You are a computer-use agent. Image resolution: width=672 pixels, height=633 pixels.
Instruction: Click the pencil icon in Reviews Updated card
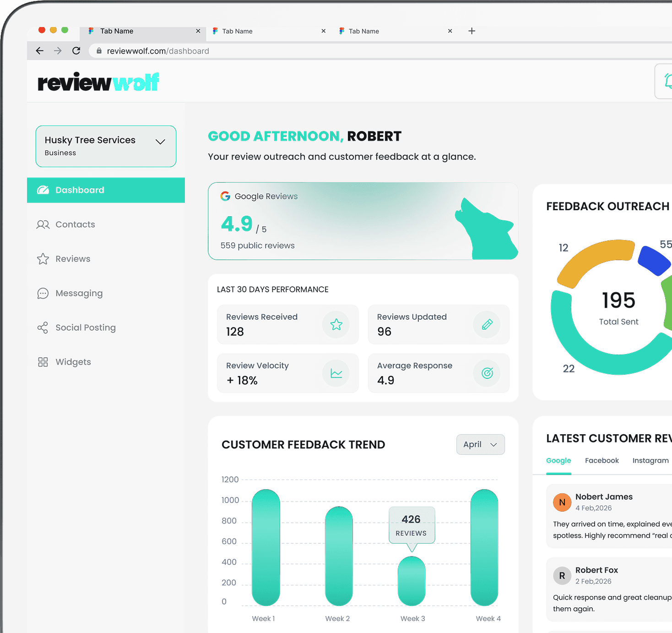coord(487,324)
